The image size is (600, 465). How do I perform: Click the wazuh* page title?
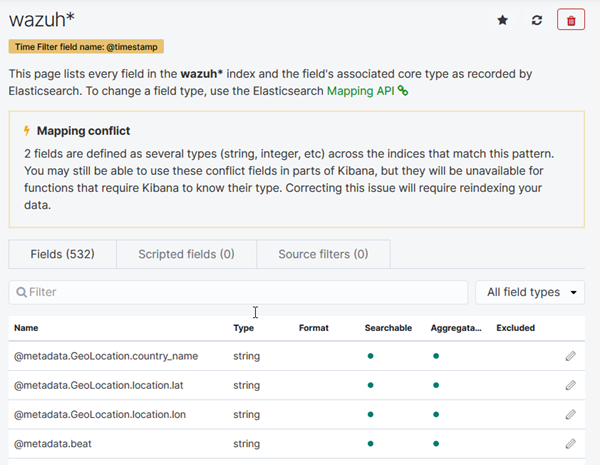pos(42,20)
